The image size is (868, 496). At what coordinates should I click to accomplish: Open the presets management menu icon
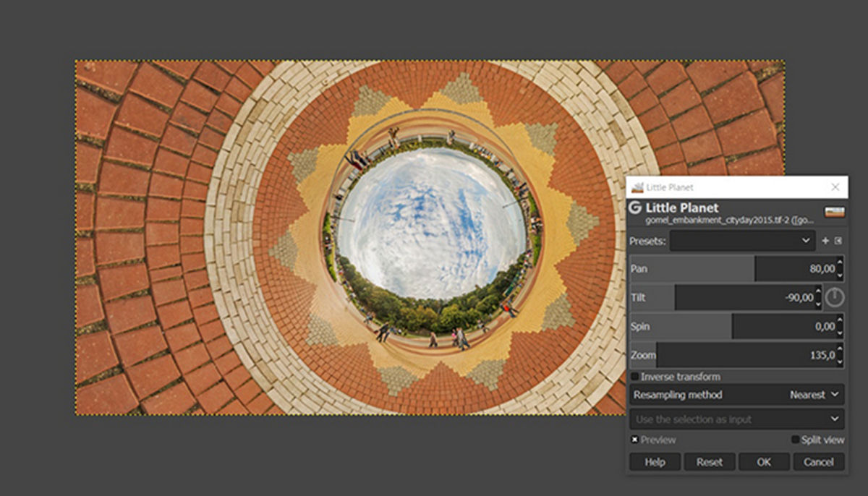(838, 240)
